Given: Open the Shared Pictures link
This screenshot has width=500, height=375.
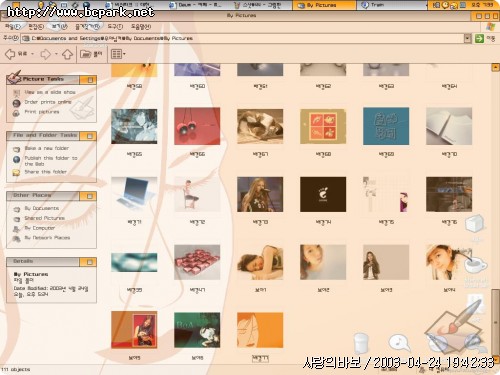Looking at the screenshot, I should click(x=45, y=218).
